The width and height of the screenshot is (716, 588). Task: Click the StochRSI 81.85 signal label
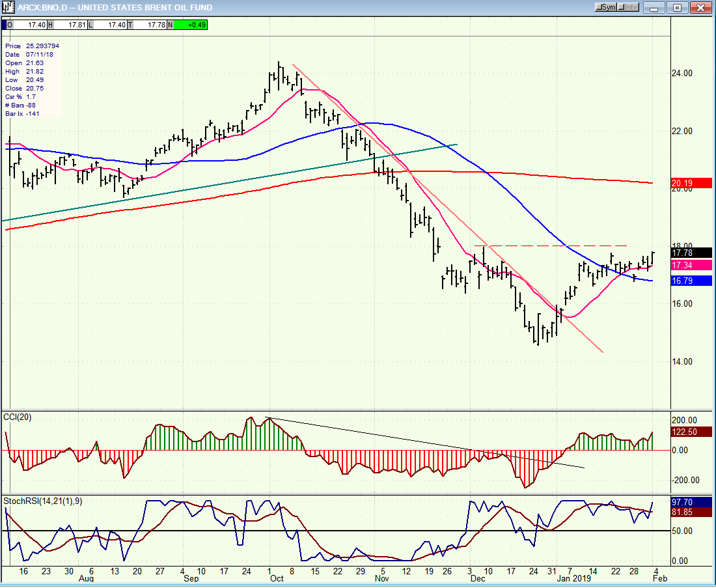tap(691, 512)
